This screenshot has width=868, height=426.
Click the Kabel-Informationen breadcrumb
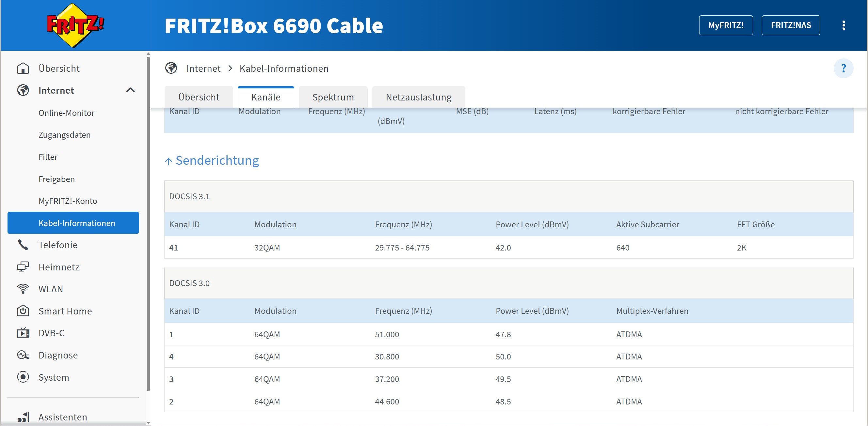click(x=284, y=68)
